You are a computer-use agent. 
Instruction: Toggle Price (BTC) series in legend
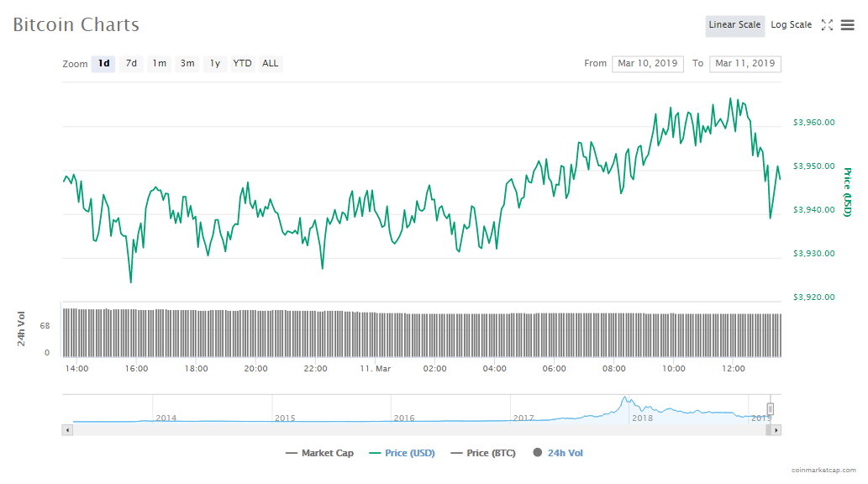coord(481,454)
